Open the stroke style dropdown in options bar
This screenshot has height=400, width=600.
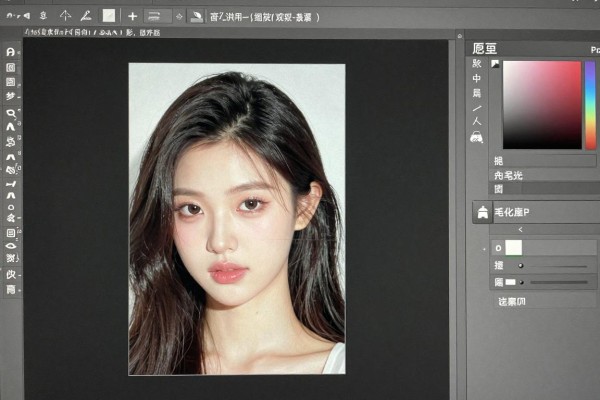pos(157,16)
